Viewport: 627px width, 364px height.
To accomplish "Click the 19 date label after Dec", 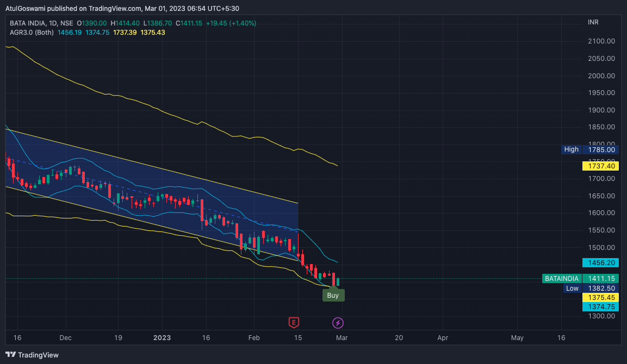I will (x=118, y=337).
